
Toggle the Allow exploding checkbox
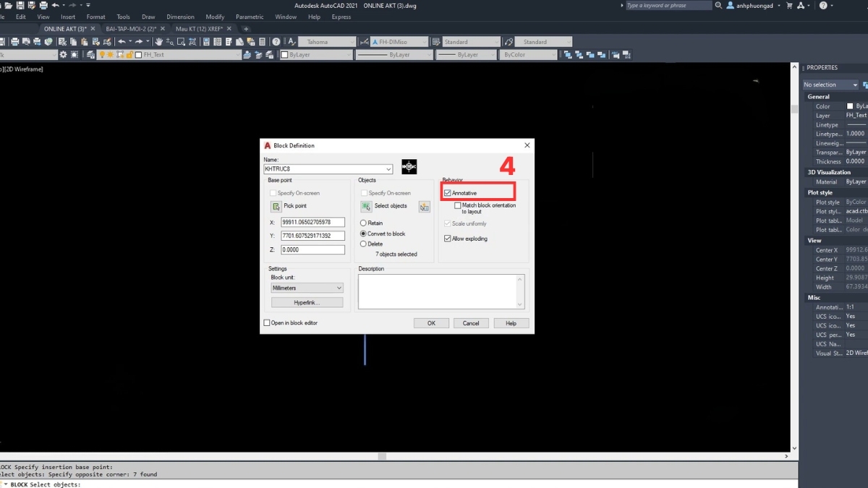click(448, 239)
